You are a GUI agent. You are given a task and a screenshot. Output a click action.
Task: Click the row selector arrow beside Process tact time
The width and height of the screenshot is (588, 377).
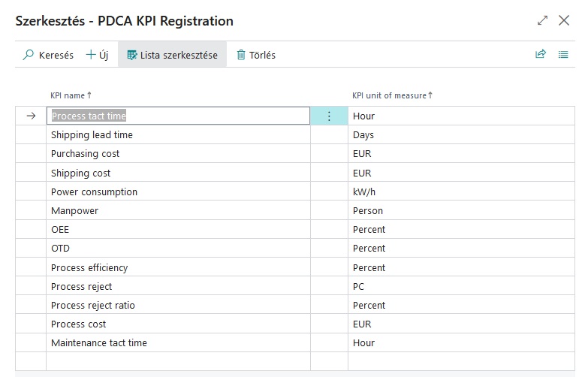click(31, 116)
